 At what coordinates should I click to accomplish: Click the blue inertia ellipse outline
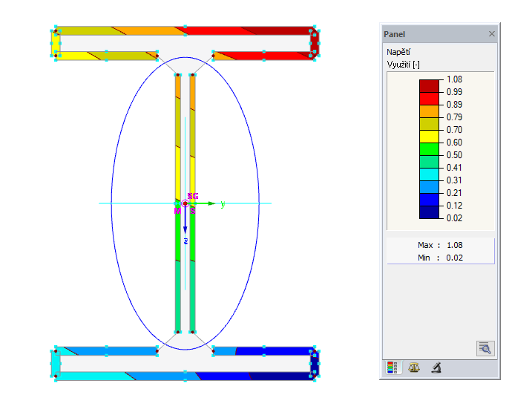[x=111, y=203]
